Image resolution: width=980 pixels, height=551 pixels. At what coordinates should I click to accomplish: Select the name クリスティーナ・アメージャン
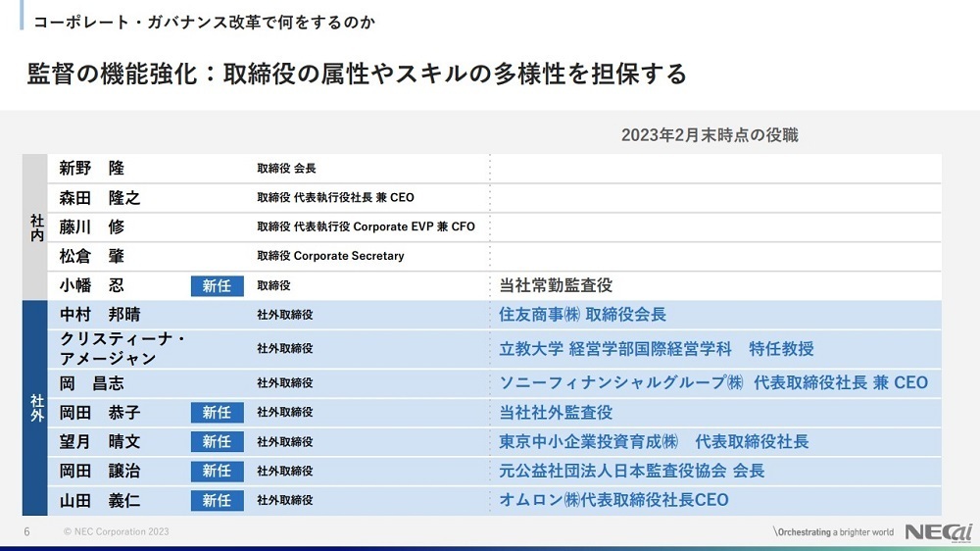122,348
